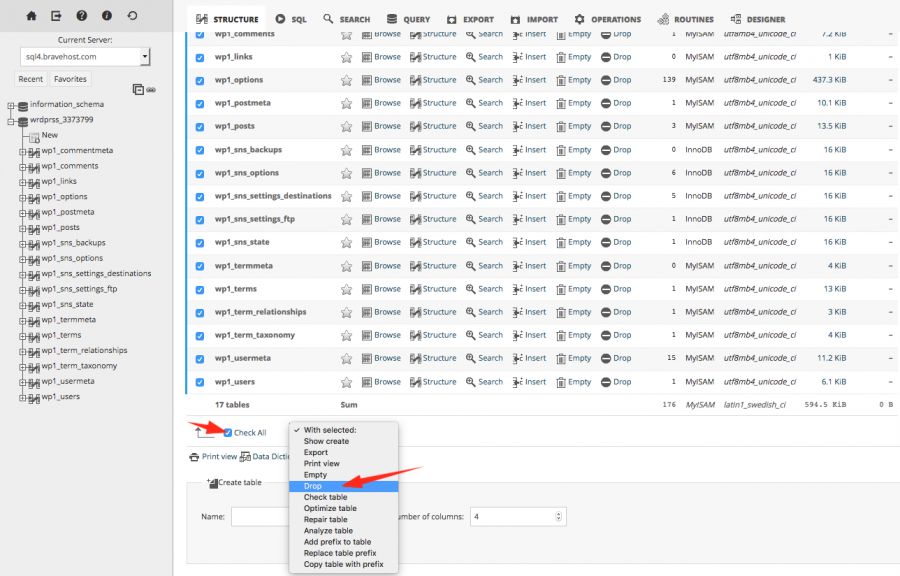Uncheck the wp1_usermeta row checkbox
Screen dimensions: 900x576
pyautogui.click(x=200, y=359)
